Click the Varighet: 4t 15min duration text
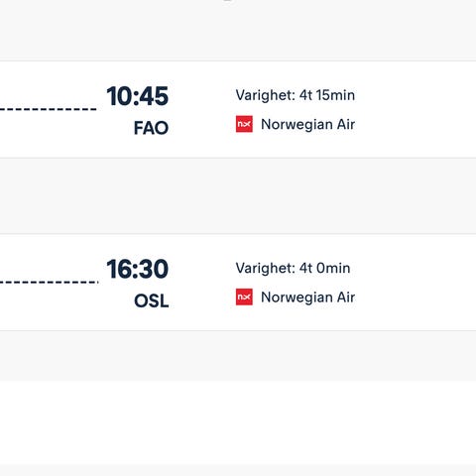The height and width of the screenshot is (476, 476). pyautogui.click(x=296, y=95)
